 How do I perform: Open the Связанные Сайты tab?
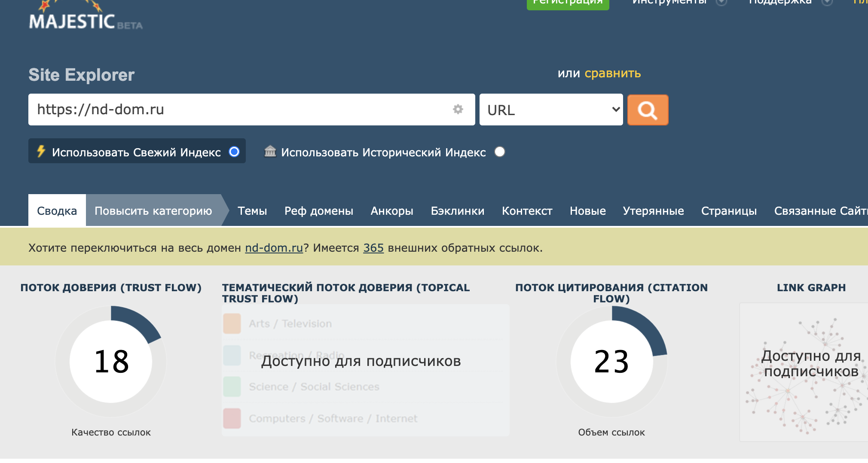(x=821, y=211)
